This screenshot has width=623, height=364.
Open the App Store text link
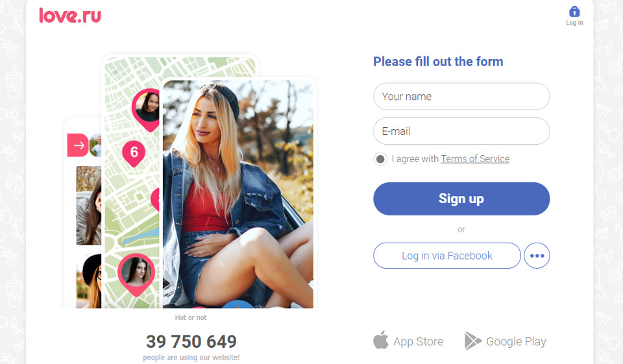click(418, 341)
